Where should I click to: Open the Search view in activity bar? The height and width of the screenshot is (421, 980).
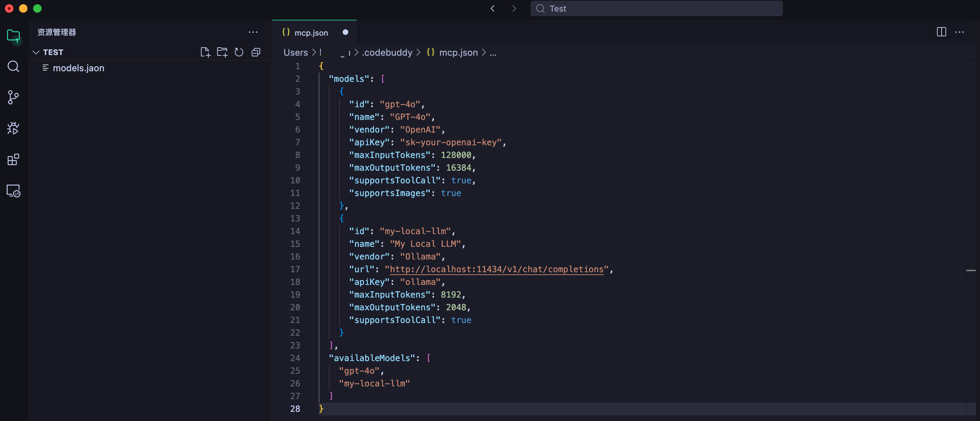click(13, 66)
